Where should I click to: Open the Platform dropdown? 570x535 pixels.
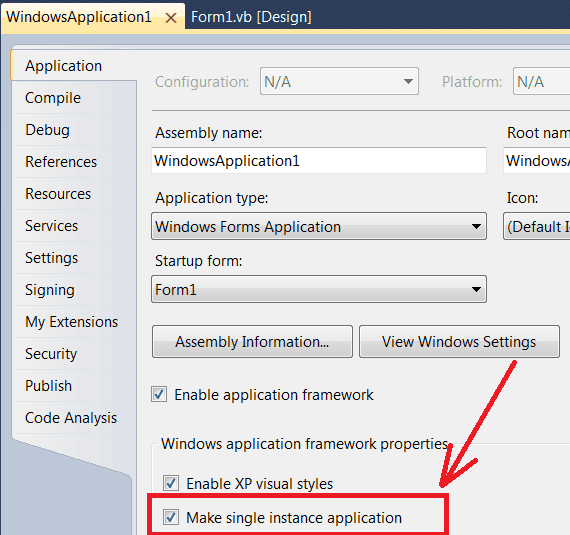point(542,81)
